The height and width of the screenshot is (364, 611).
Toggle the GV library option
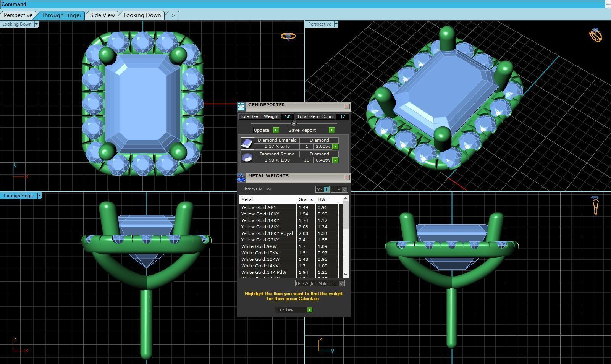coord(322,189)
